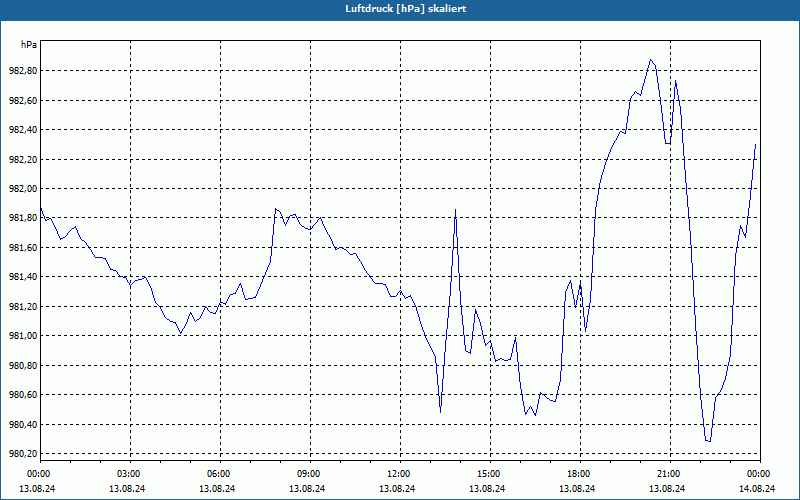Click the 982,60 y-axis label
800x500 pixels.
coord(23,101)
